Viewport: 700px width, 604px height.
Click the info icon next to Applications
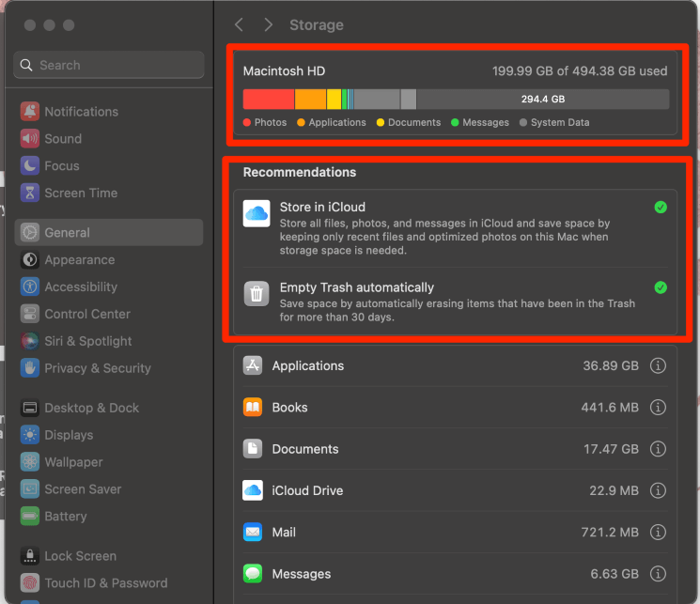658,366
